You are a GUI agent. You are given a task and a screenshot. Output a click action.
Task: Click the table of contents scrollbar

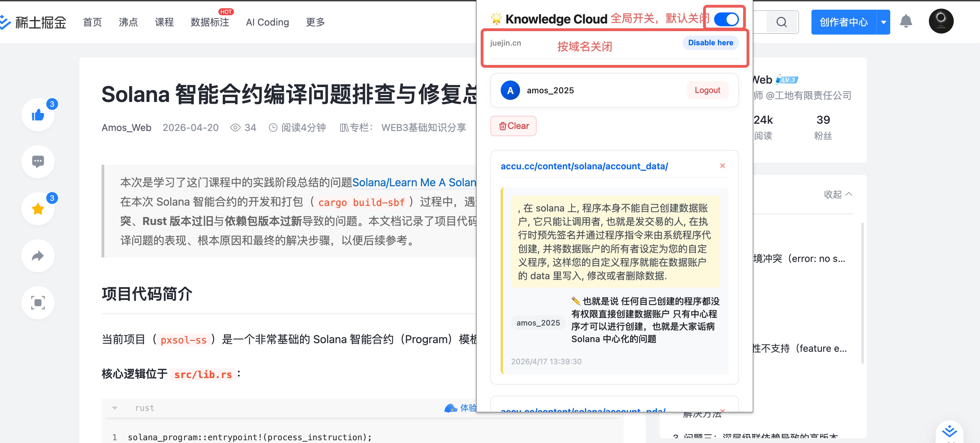click(862, 293)
